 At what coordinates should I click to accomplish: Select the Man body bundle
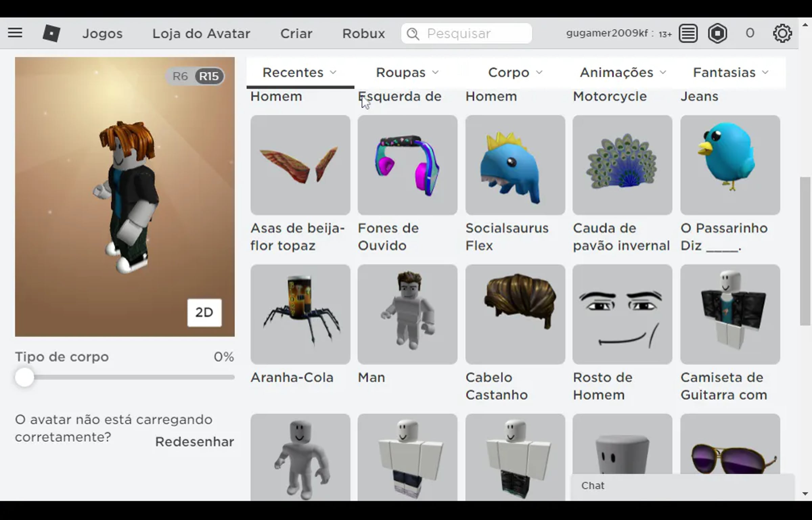pos(407,314)
